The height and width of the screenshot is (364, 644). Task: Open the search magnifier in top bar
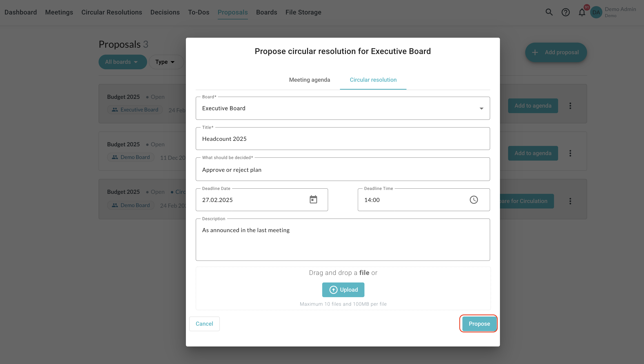[549, 12]
